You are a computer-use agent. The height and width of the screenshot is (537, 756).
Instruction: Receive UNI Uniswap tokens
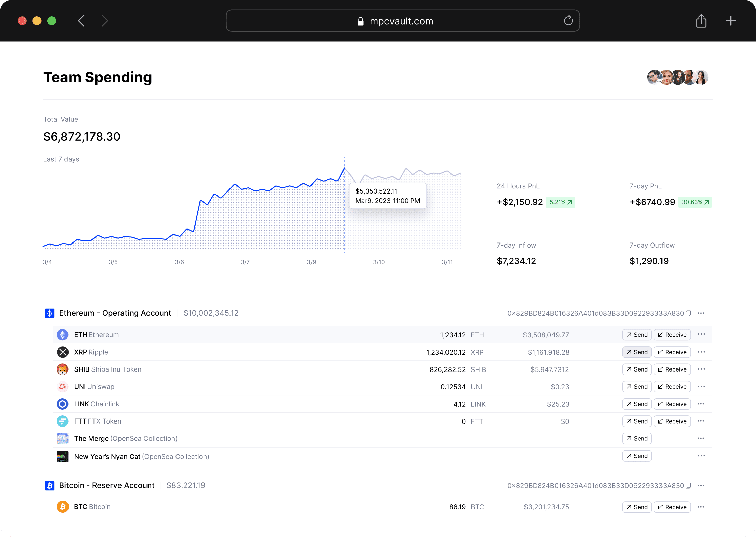672,387
